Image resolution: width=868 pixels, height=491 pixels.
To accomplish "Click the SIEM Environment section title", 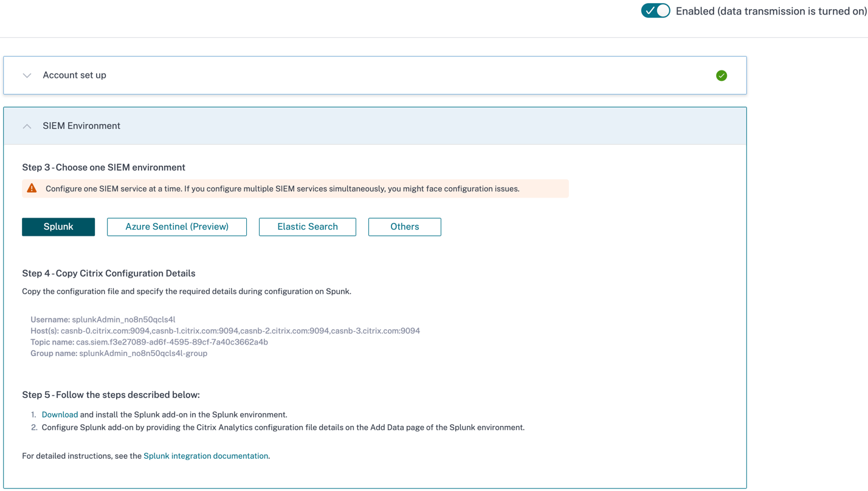I will 81,126.
